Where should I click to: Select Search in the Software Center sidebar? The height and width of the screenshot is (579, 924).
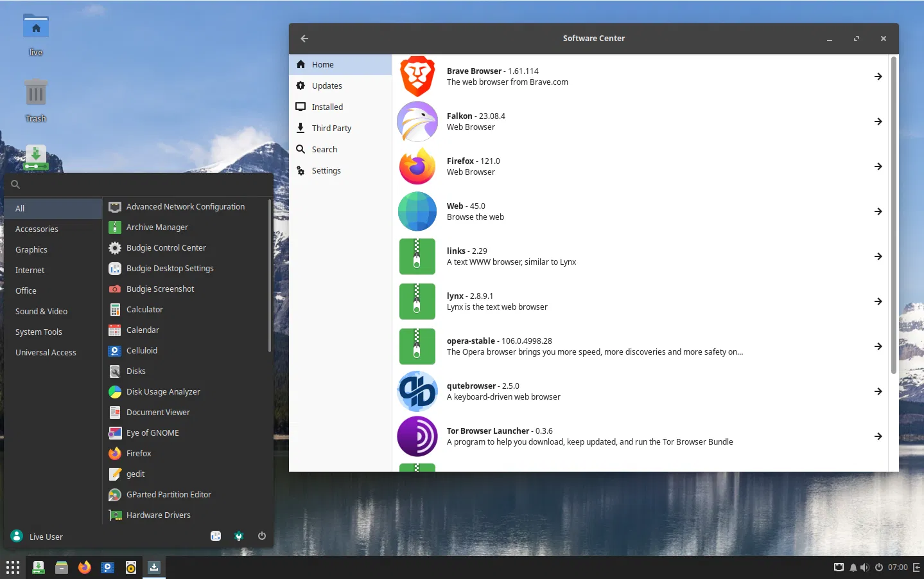tap(340, 149)
